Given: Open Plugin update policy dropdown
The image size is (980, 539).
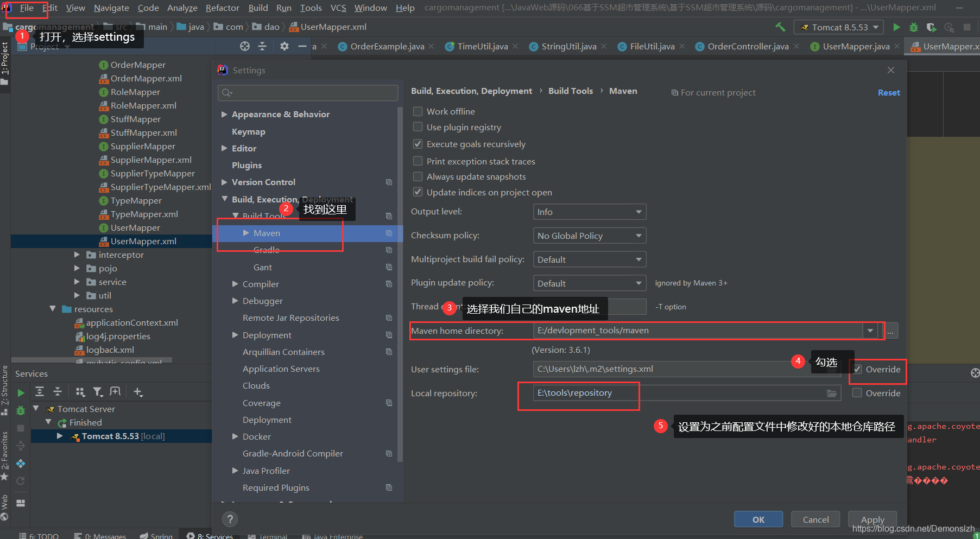Looking at the screenshot, I should click(x=590, y=283).
